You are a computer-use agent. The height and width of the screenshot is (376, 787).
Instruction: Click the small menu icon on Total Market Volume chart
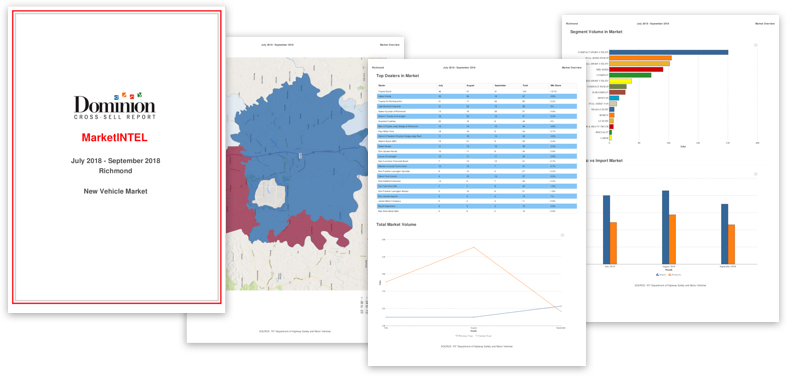(562, 234)
